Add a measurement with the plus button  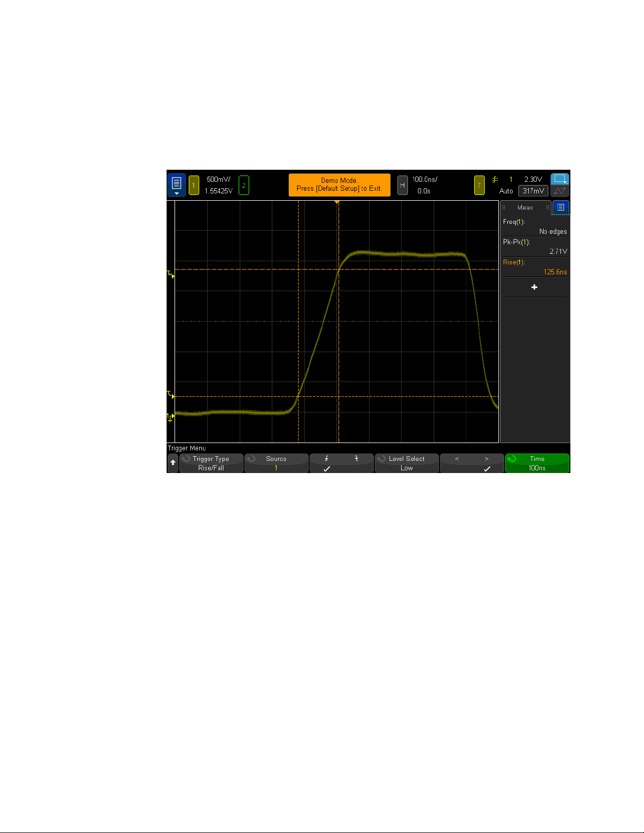point(535,287)
